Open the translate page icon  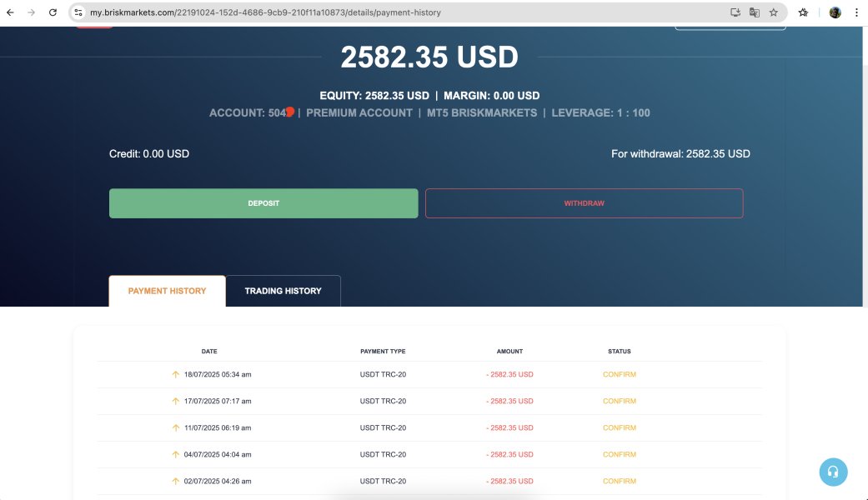click(754, 12)
